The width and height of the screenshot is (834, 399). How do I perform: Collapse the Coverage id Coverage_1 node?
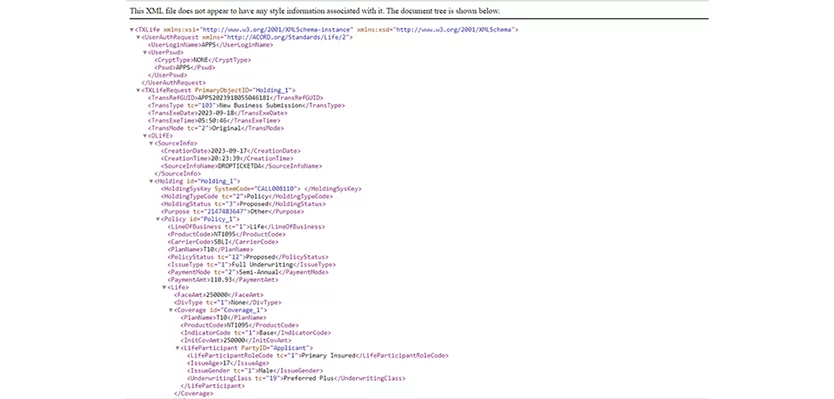click(x=171, y=310)
